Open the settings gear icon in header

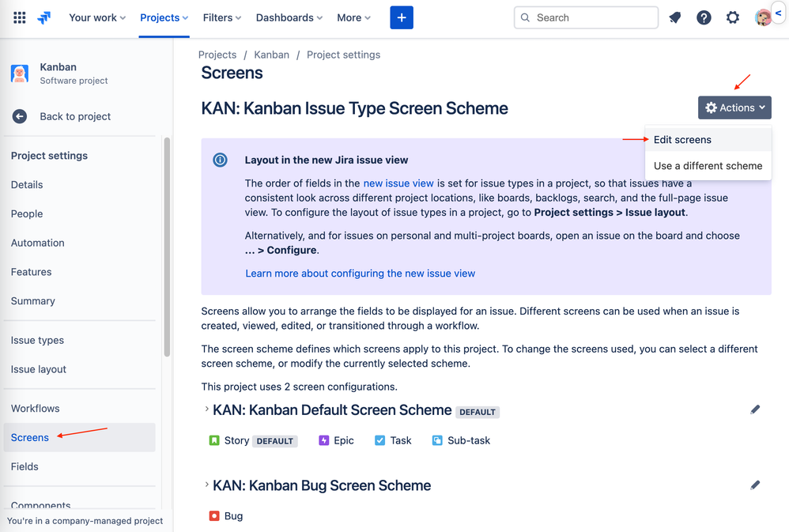[733, 17]
